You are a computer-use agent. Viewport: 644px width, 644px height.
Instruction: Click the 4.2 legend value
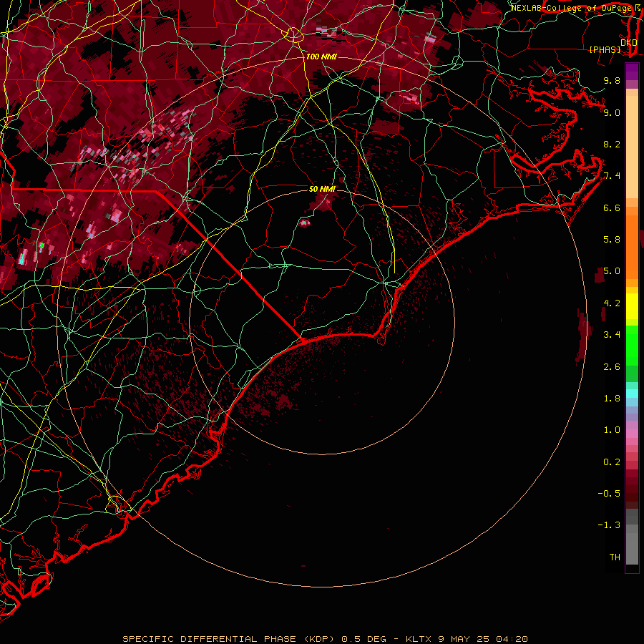(x=612, y=303)
